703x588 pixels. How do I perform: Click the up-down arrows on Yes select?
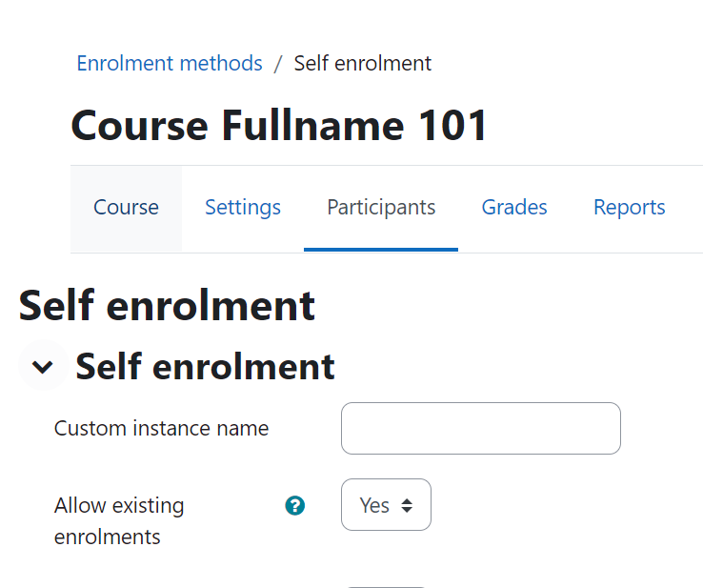[407, 505]
